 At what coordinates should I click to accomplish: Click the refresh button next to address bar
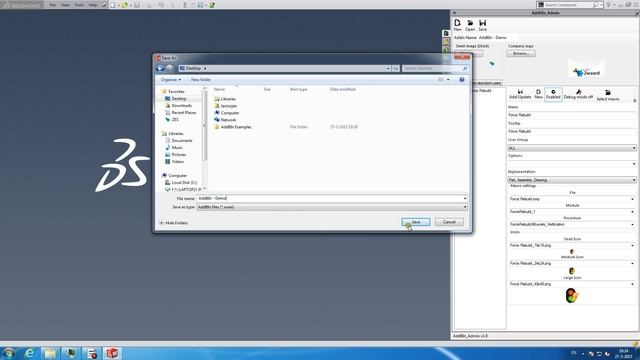point(396,68)
